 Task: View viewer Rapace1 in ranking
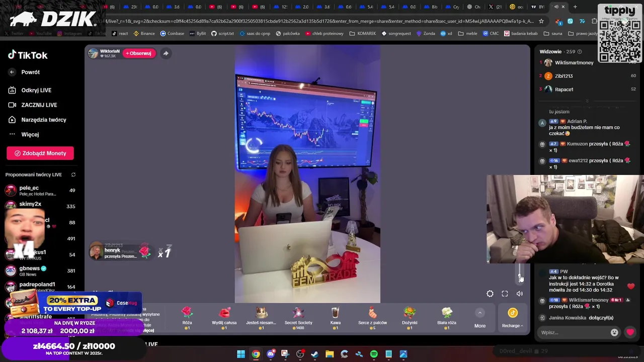click(564, 89)
